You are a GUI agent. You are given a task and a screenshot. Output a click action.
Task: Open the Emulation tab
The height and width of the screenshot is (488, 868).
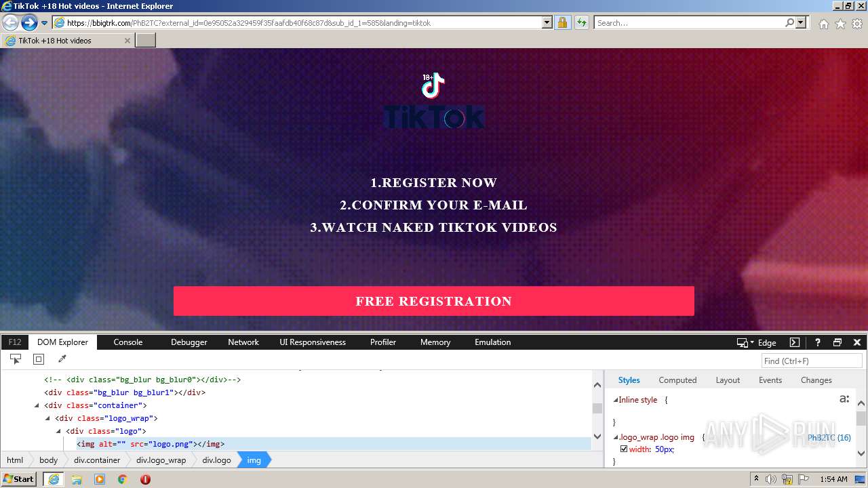point(493,342)
